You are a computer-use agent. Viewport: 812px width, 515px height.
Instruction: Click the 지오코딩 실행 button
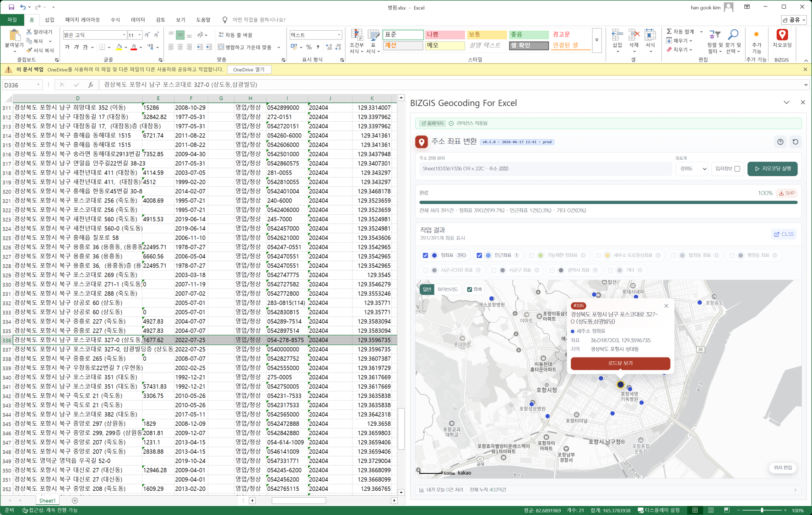[772, 169]
